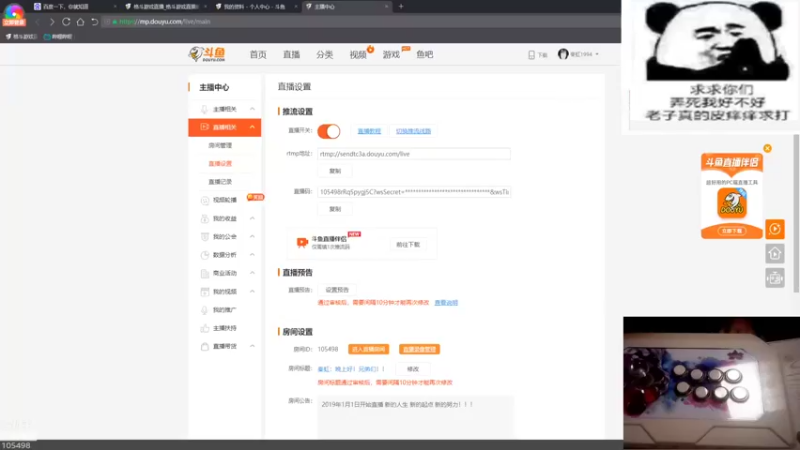The height and width of the screenshot is (450, 800).
Task: Switch to the 百度一下 browser tab
Action: click(74, 7)
